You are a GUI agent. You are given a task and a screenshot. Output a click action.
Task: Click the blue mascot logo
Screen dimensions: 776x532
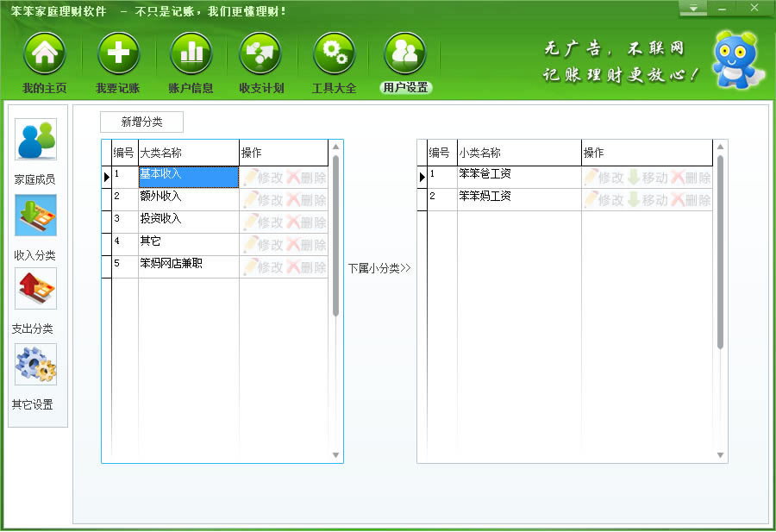[735, 57]
